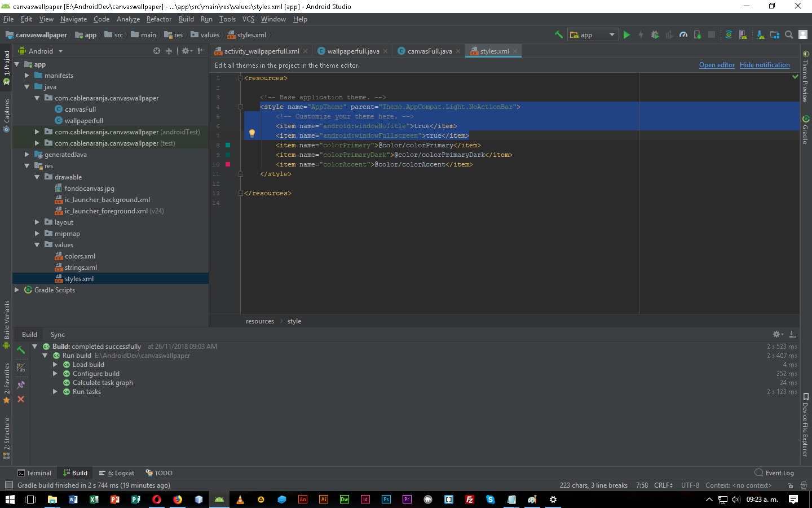Click the Search Everywhere magnifier icon

(x=789, y=34)
